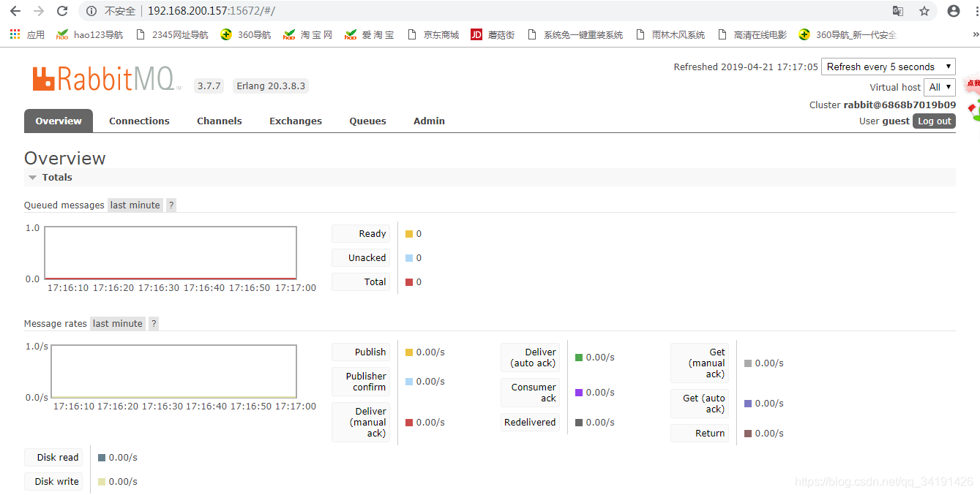
Task: Open the 360导航 bookmark
Action: pyautogui.click(x=246, y=34)
